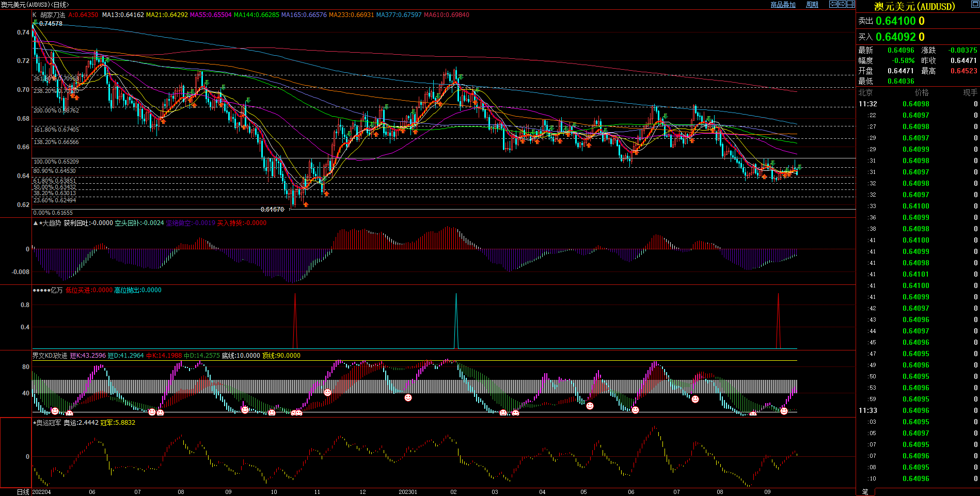The image size is (980, 496).
Task: Select the 界文KDJ改进 indicator label
Action: click(x=50, y=356)
